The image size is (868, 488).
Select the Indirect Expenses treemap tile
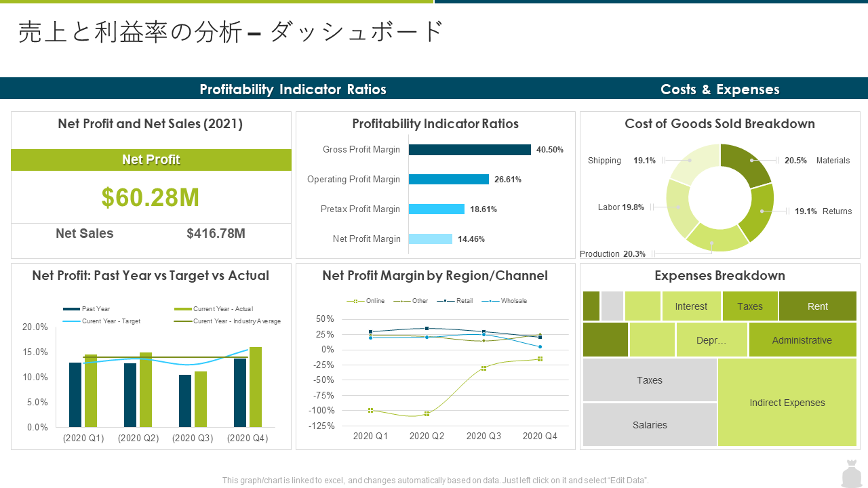click(787, 402)
